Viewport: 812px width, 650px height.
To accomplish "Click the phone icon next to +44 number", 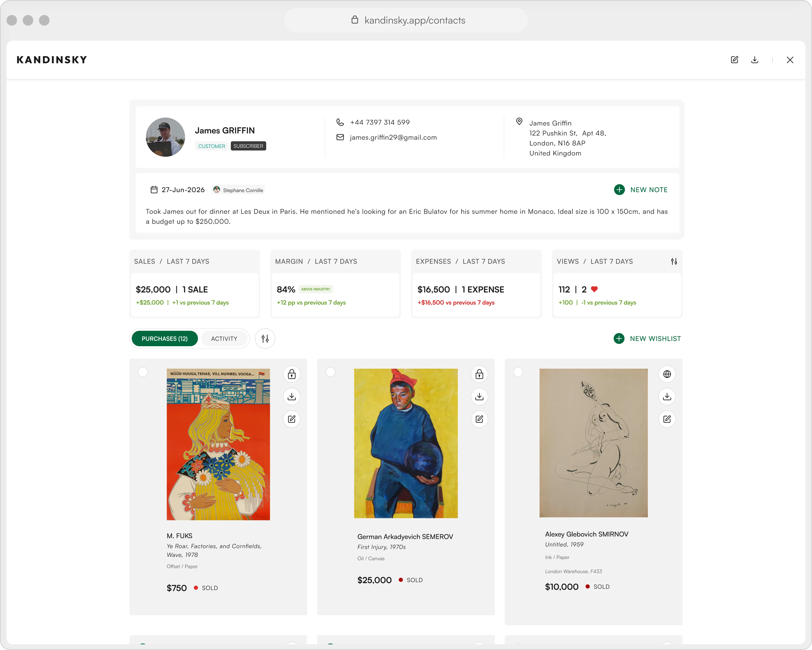I will coord(340,122).
